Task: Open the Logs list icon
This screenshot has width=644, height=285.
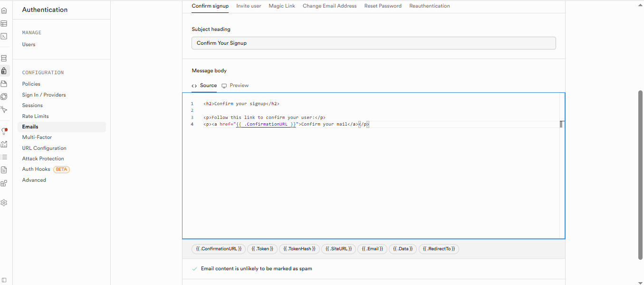Action: pos(4,157)
